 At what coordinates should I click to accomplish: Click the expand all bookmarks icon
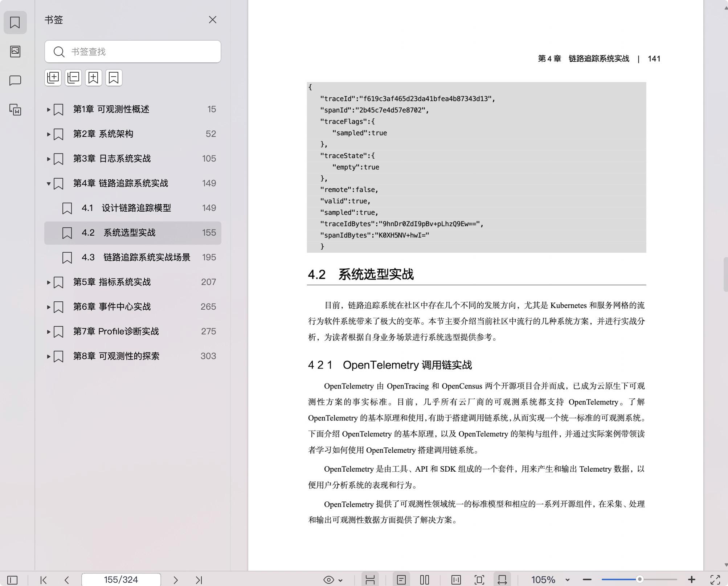click(x=53, y=78)
